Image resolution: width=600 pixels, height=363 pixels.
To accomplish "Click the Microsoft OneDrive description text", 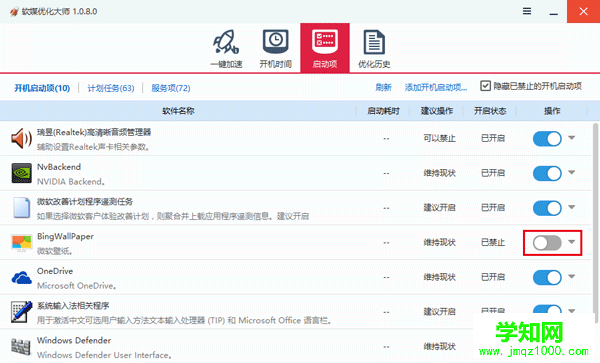I will click(77, 286).
